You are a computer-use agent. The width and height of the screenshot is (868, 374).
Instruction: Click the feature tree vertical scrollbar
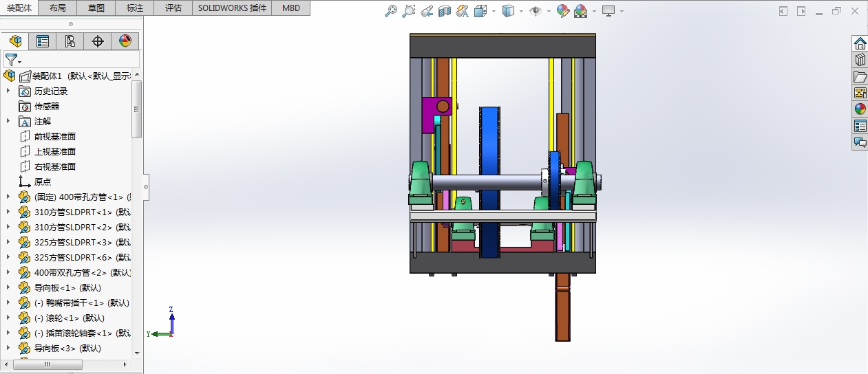tap(137, 109)
